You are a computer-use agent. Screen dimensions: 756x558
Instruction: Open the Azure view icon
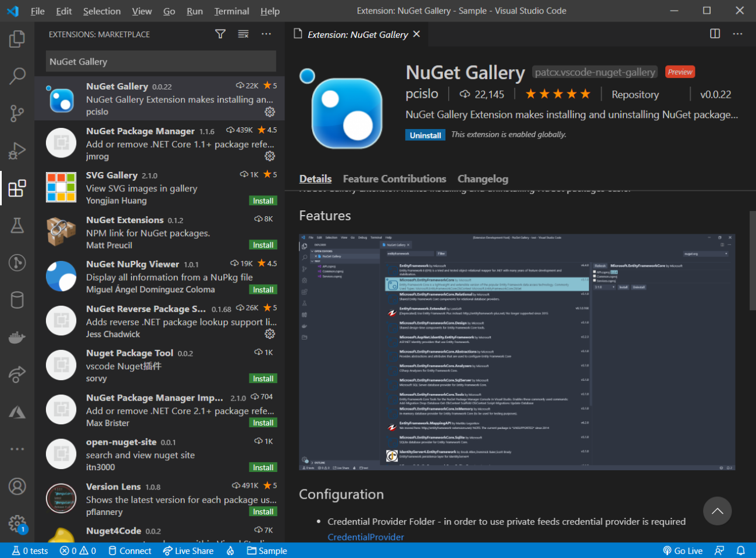17,412
